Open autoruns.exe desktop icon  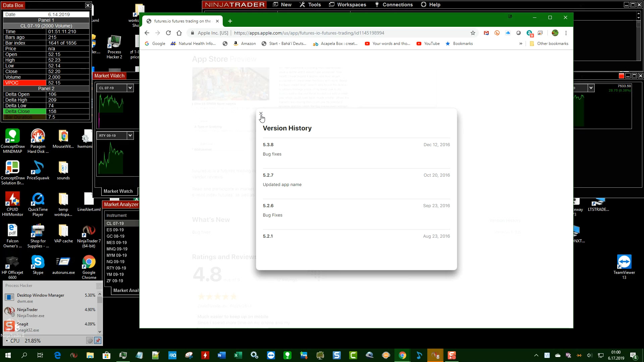pyautogui.click(x=63, y=265)
